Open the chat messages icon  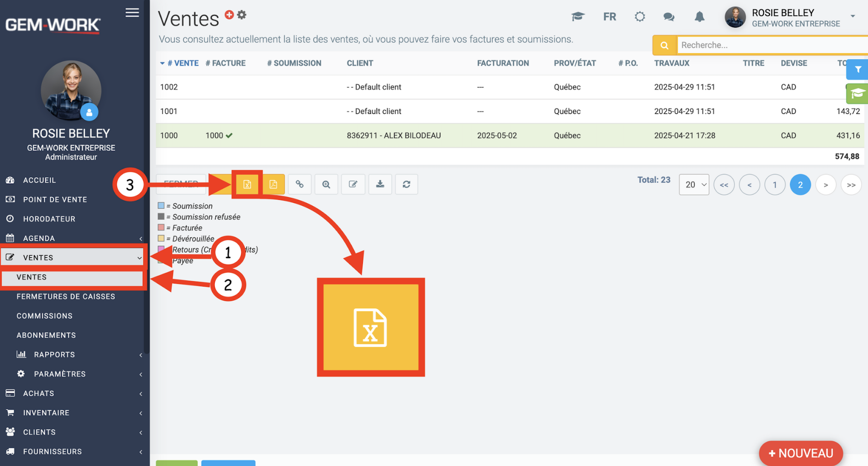669,17
